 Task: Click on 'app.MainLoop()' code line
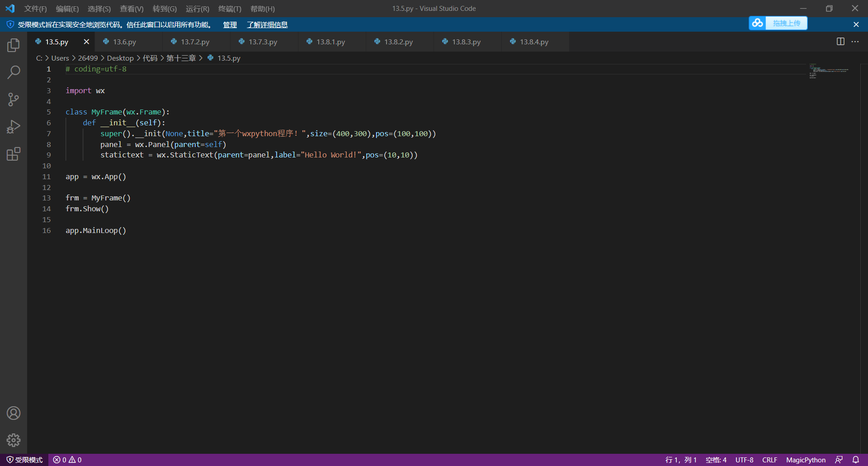pyautogui.click(x=96, y=230)
